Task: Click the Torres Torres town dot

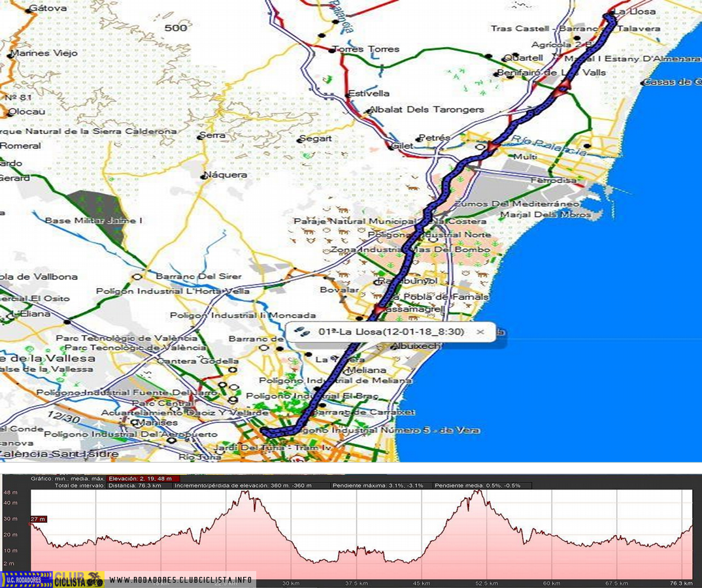Action: [x=333, y=50]
